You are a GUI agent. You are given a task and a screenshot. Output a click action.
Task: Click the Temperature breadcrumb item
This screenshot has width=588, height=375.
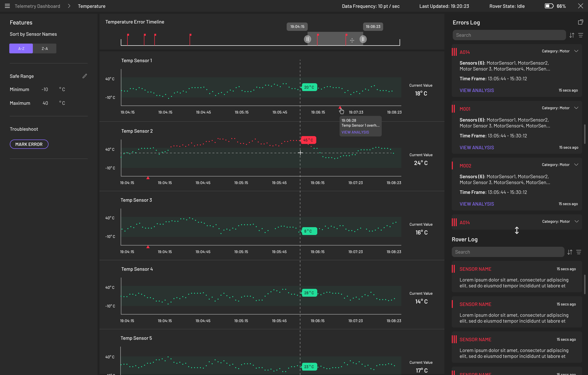92,6
